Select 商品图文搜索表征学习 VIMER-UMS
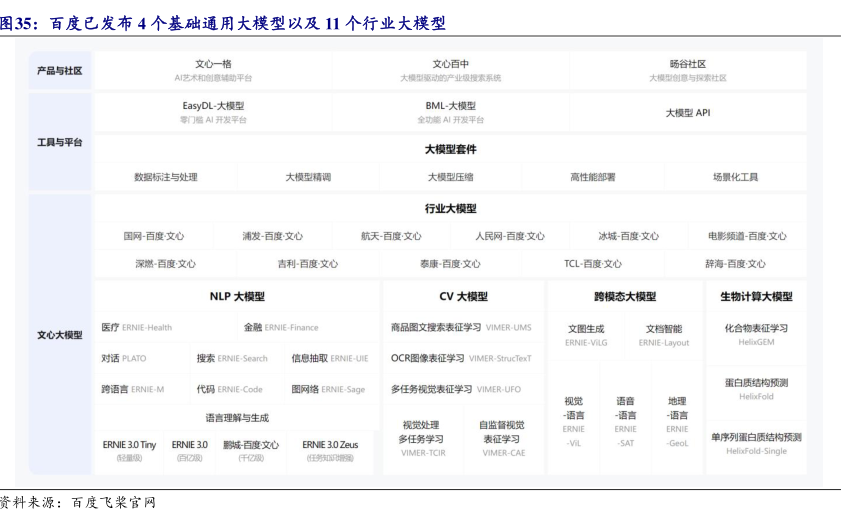Viewport: 856px width, 512px height. tap(461, 327)
